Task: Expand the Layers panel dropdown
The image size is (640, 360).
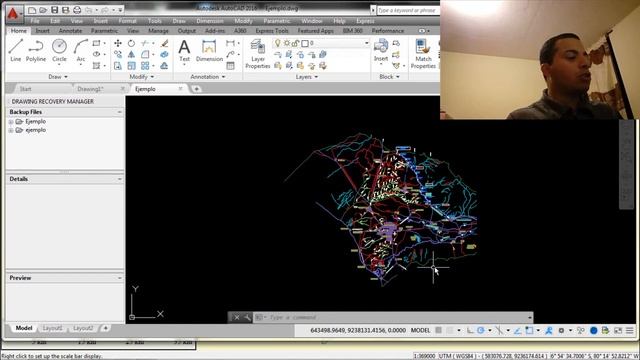Action: [307, 77]
